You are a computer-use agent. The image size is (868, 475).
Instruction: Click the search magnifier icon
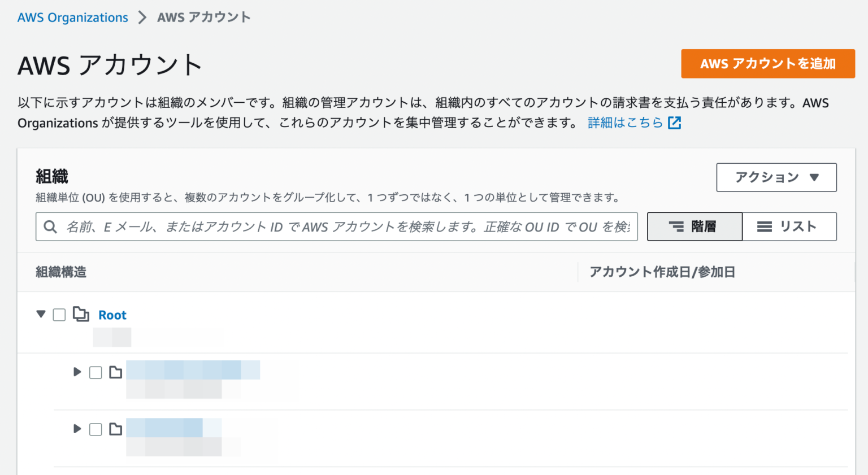click(x=50, y=226)
